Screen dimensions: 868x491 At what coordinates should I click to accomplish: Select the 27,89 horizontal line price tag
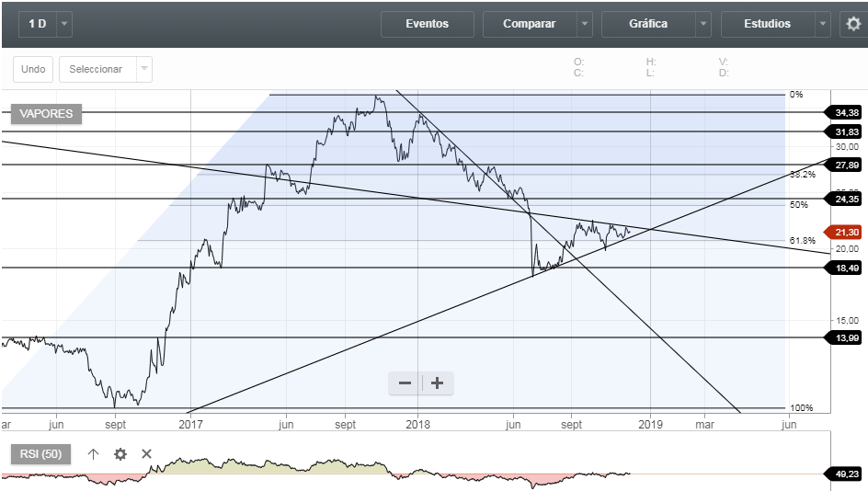click(844, 165)
